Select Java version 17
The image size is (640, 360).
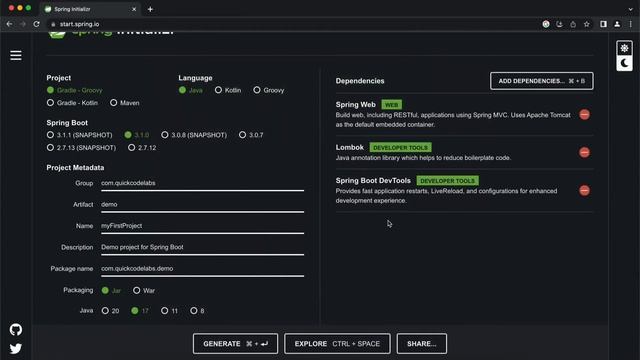[140, 311]
